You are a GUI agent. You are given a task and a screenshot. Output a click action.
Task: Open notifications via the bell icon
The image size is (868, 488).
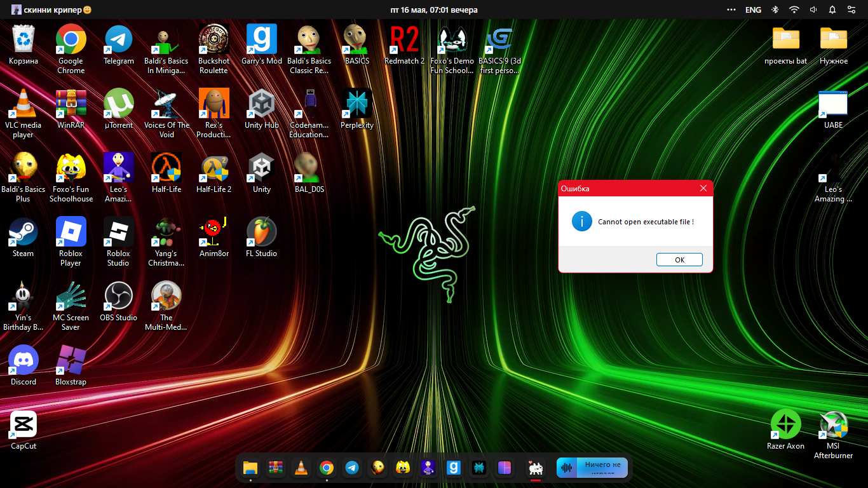click(832, 10)
